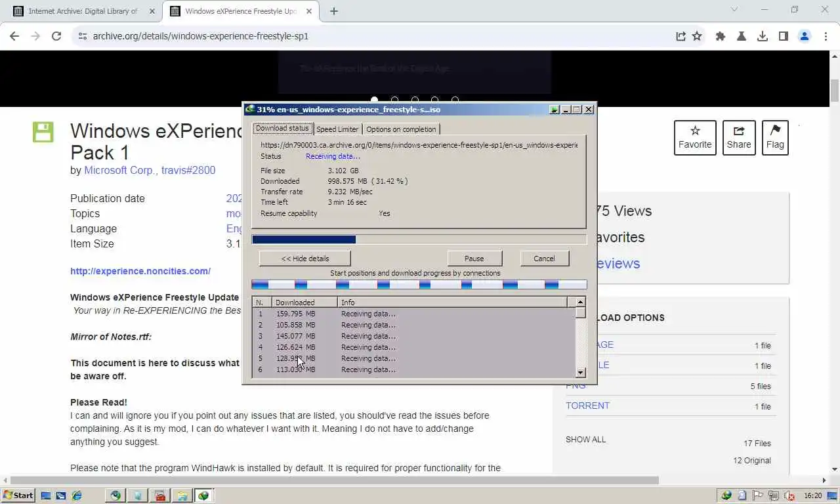Screen dimensions: 840x504
Task: Open the network tray icon
Action: tap(773, 495)
